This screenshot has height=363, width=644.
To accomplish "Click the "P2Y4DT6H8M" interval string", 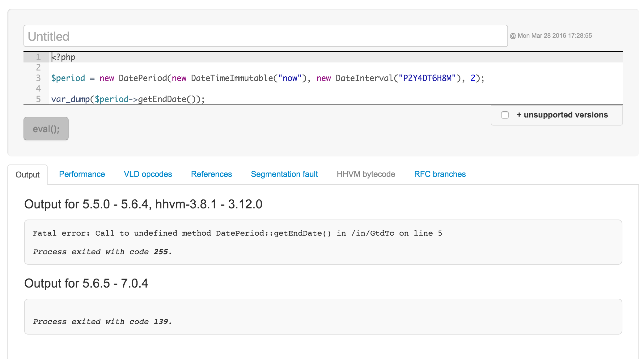I will point(427,78).
